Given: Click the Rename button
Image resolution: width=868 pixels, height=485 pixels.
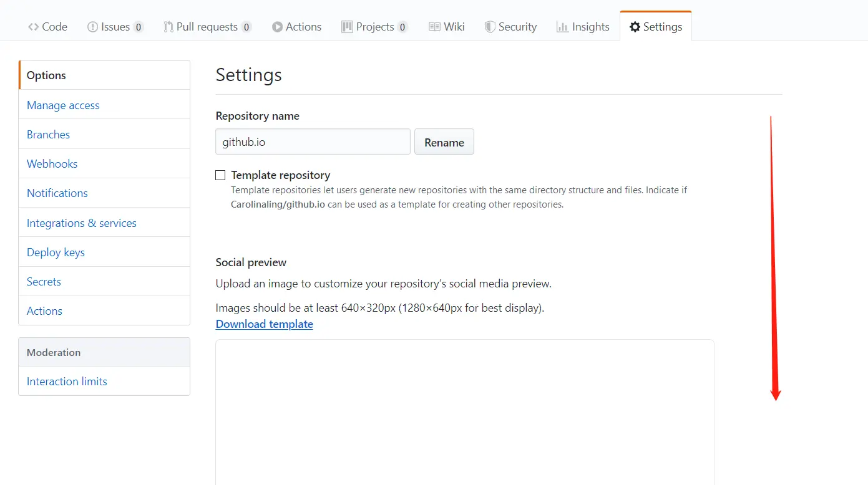Looking at the screenshot, I should (444, 142).
